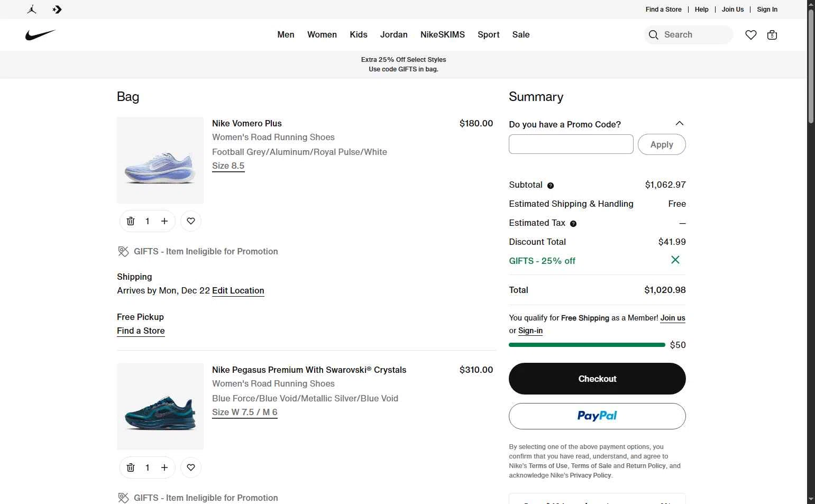Viewport: 815px width, 504px height.
Task: Click Sign In in top bar
Action: point(767,9)
